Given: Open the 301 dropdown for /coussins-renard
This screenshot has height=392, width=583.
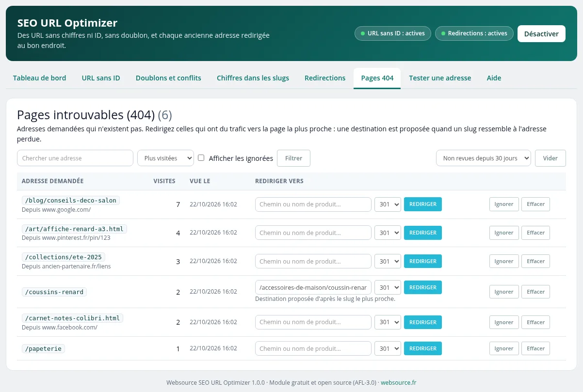Looking at the screenshot, I should pos(388,287).
